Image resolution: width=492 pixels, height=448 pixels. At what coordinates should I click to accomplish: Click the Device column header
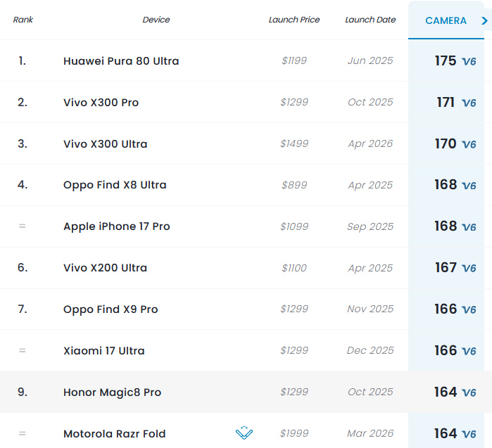(156, 20)
